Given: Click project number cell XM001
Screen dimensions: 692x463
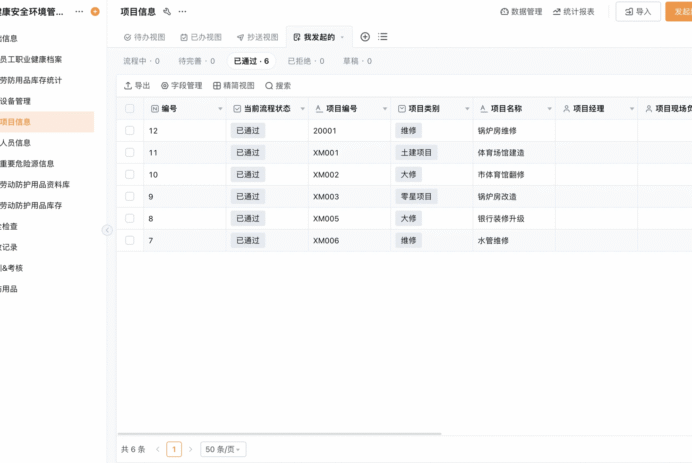Looking at the screenshot, I should 326,153.
